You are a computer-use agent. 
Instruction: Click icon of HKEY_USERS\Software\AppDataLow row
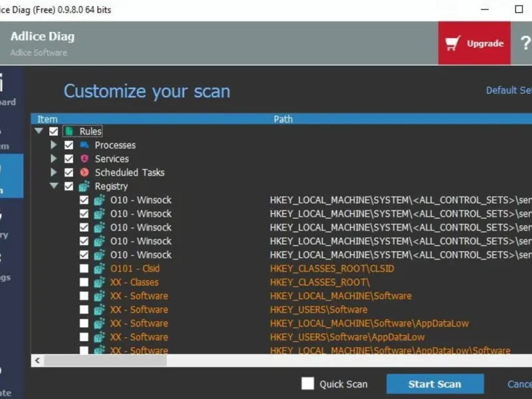point(99,337)
